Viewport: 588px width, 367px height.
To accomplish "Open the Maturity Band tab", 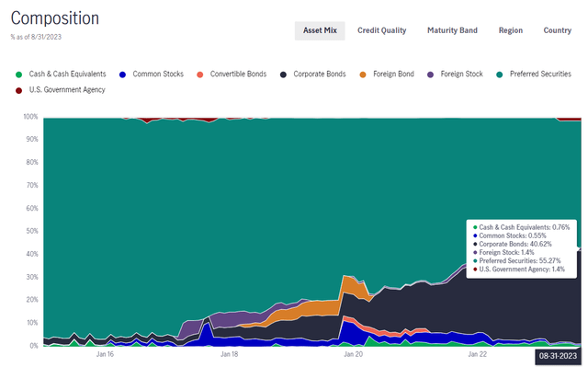I will click(x=452, y=30).
